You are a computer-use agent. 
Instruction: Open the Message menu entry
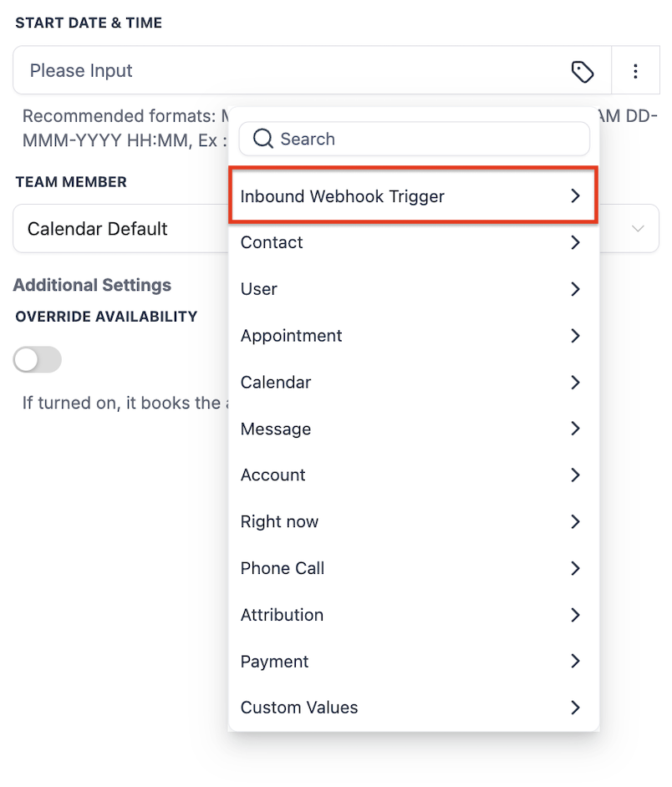[x=414, y=429]
